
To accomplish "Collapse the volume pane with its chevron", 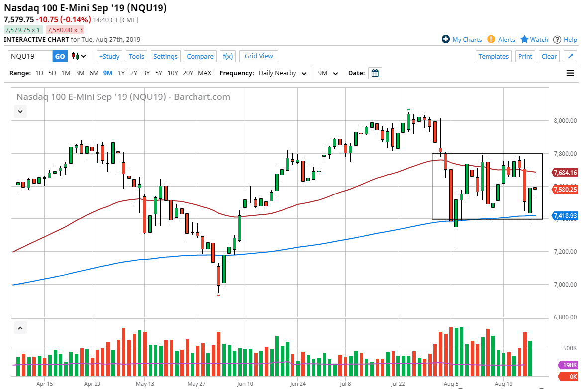I will click(20, 328).
